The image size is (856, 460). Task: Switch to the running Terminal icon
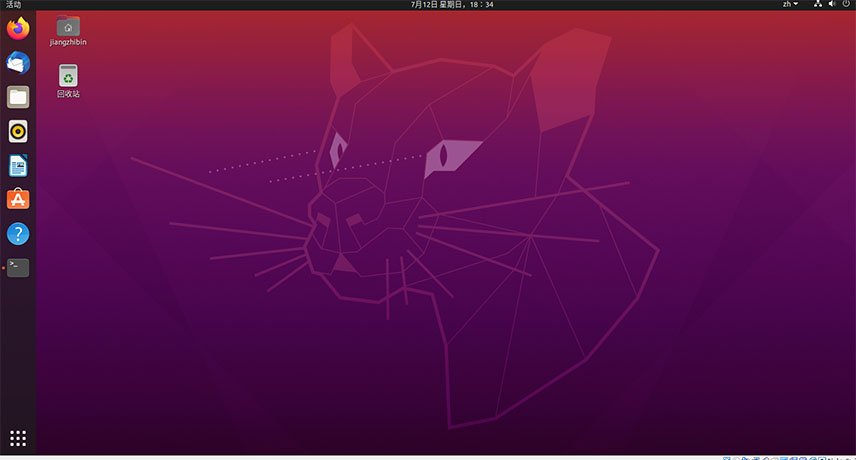pos(18,268)
